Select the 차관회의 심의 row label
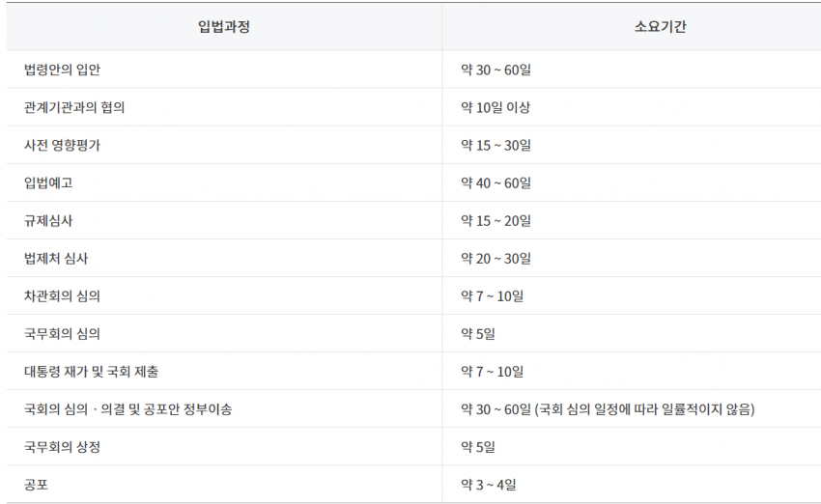The image size is (821, 504). pos(62,296)
